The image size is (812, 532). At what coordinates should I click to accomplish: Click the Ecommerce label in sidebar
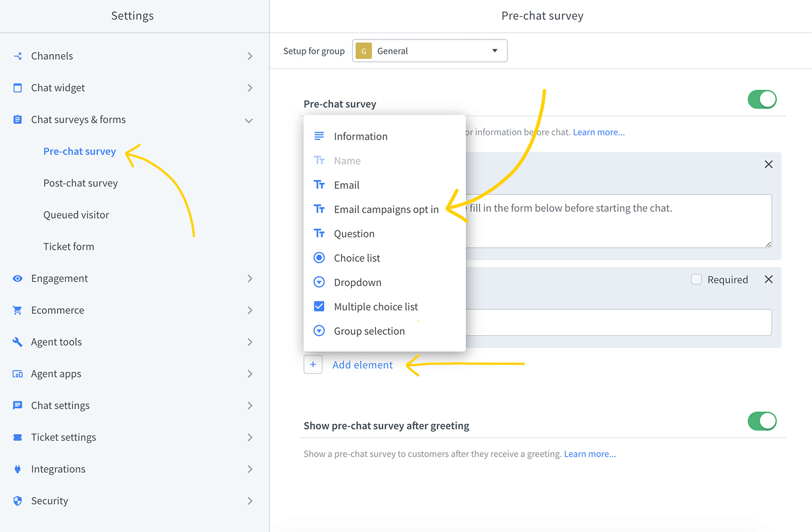click(58, 310)
